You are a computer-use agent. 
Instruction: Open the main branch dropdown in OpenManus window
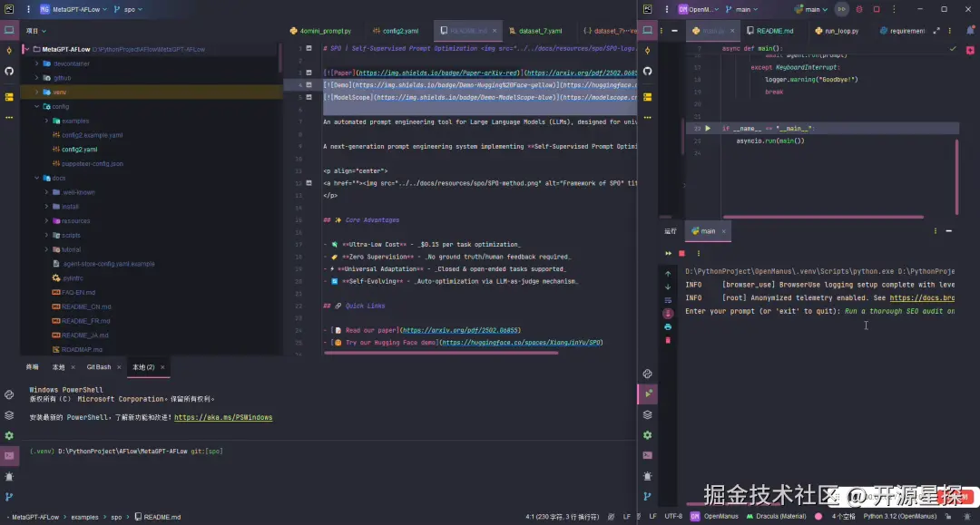742,9
